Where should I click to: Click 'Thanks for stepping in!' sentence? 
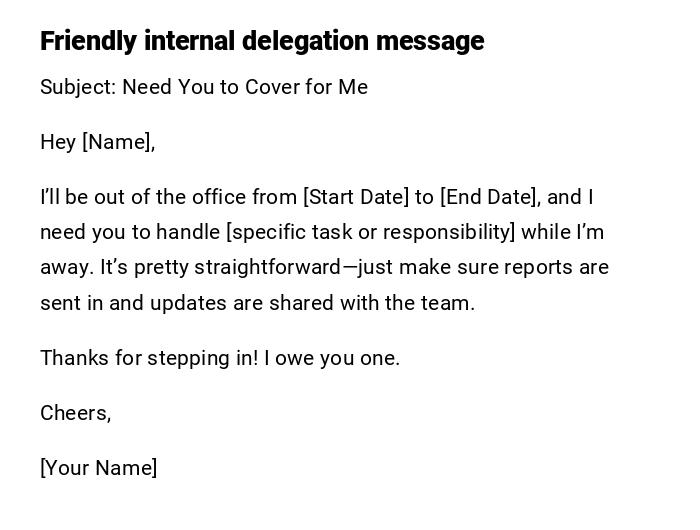[x=149, y=358]
